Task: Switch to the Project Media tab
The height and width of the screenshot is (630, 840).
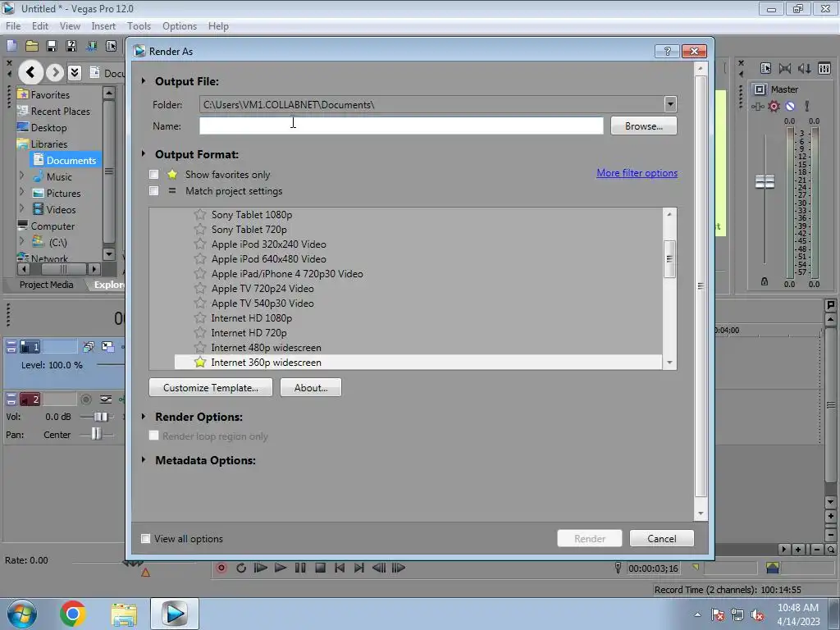Action: click(x=47, y=285)
